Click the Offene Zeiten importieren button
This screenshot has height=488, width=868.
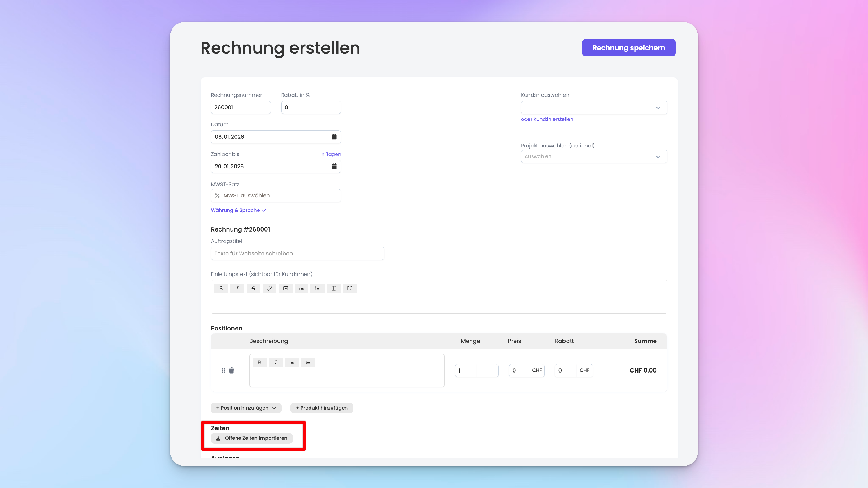252,438
